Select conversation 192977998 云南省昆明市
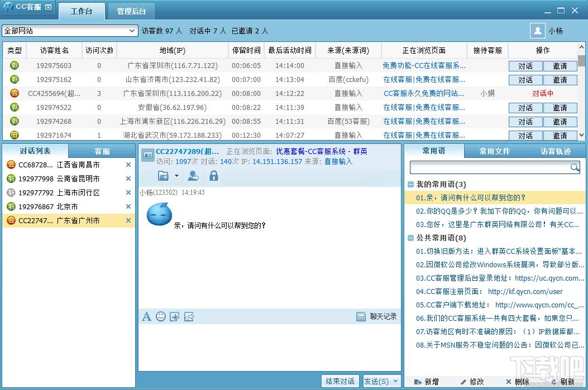Screen dimensions: 588x390 69,179
